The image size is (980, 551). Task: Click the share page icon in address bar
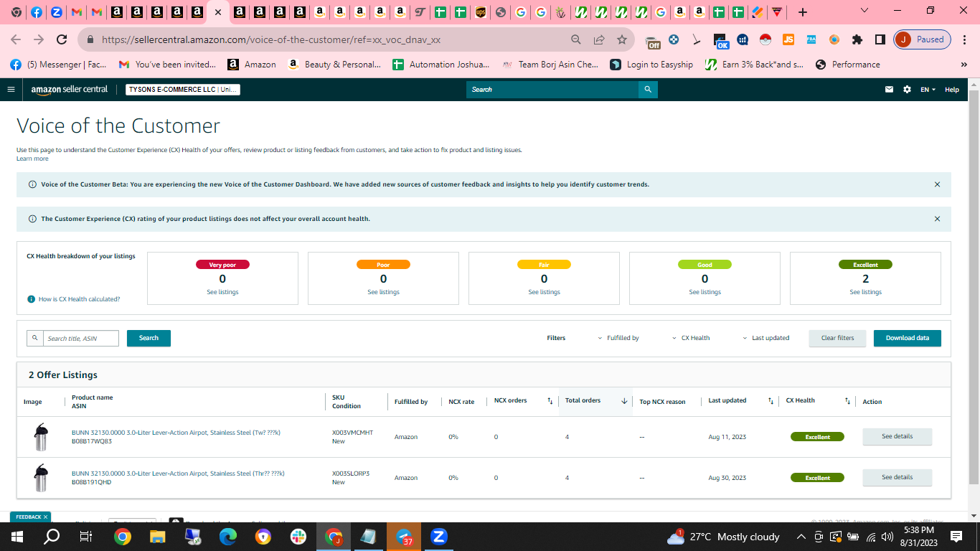(599, 39)
